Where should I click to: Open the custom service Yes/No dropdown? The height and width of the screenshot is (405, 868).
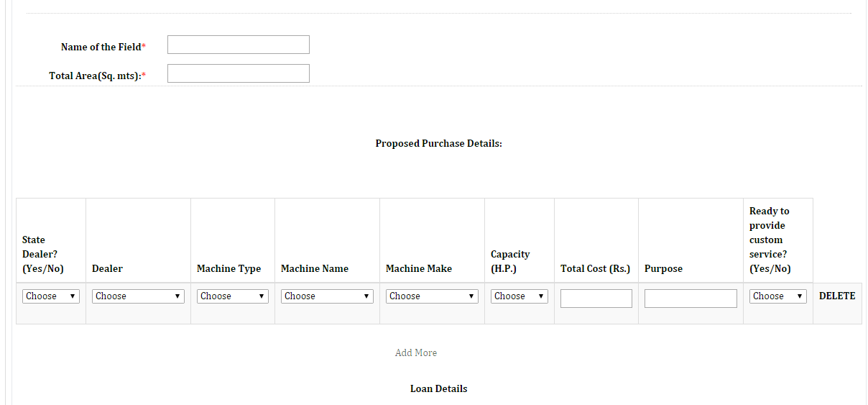point(778,296)
